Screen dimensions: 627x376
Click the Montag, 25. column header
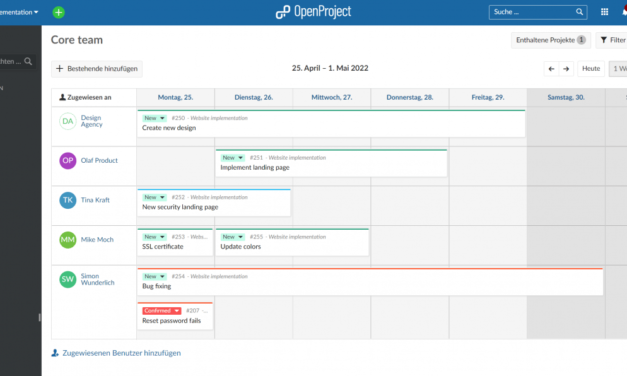[175, 97]
